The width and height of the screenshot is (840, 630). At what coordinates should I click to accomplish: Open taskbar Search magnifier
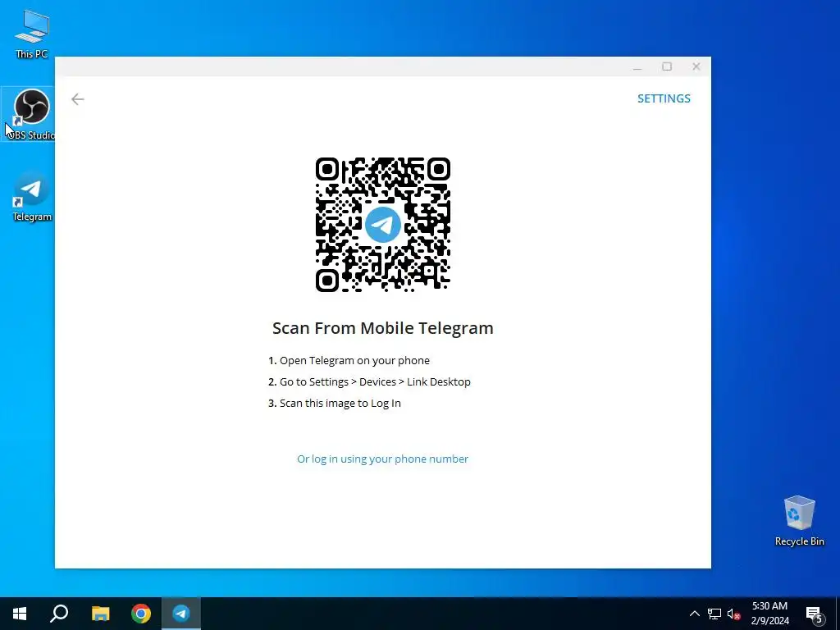[x=59, y=614]
